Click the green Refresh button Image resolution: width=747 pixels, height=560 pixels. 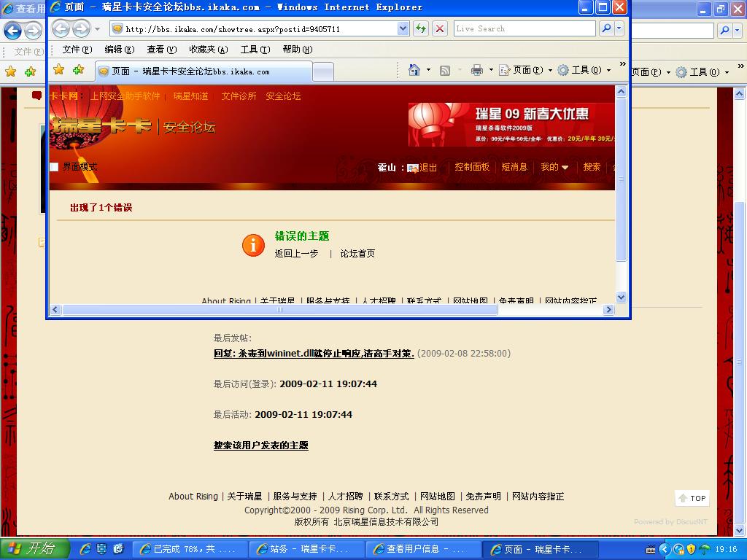pyautogui.click(x=421, y=29)
